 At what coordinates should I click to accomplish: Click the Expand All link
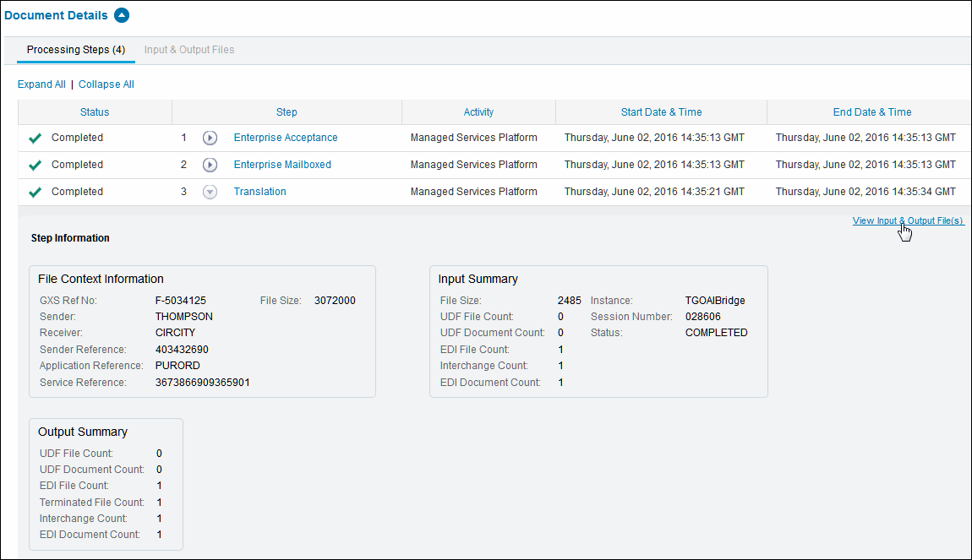[x=41, y=84]
